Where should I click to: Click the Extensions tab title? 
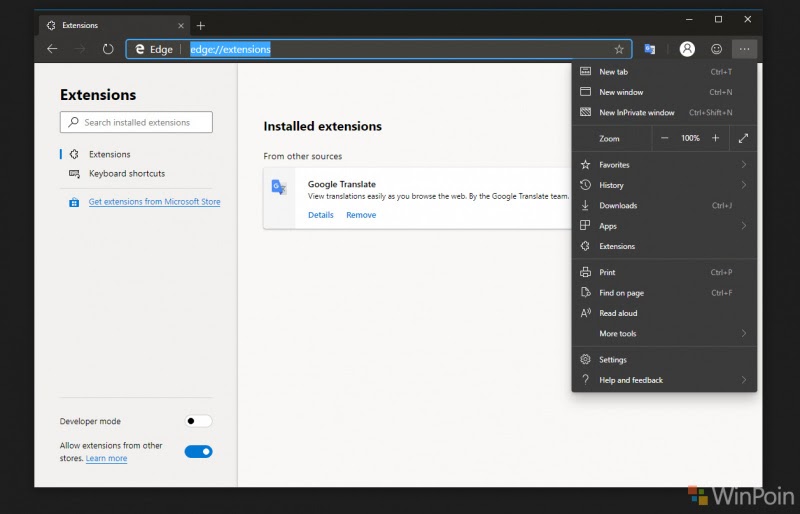click(80, 25)
